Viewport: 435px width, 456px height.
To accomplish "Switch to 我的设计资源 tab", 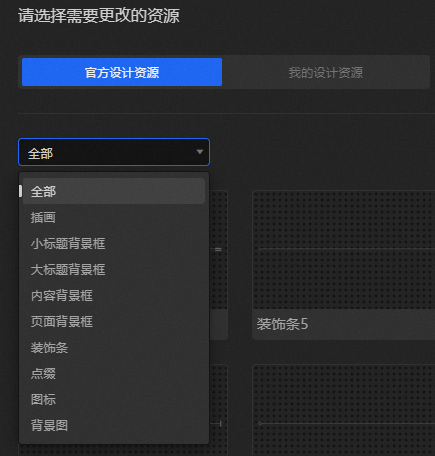I will 326,72.
